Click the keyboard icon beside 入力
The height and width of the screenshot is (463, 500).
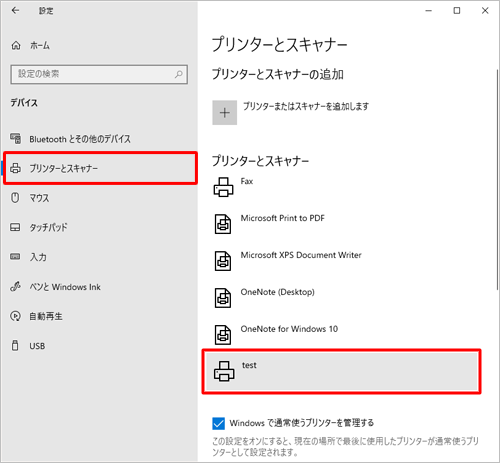[x=15, y=257]
